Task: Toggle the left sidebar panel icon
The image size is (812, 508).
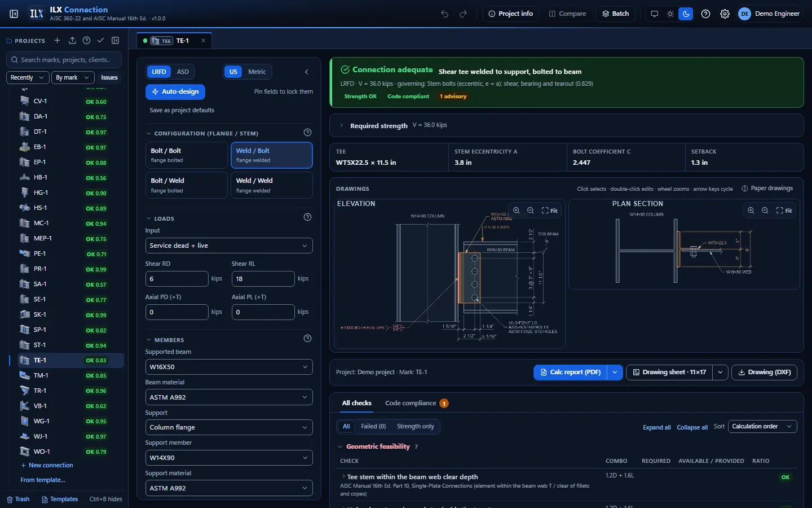Action: pos(14,14)
